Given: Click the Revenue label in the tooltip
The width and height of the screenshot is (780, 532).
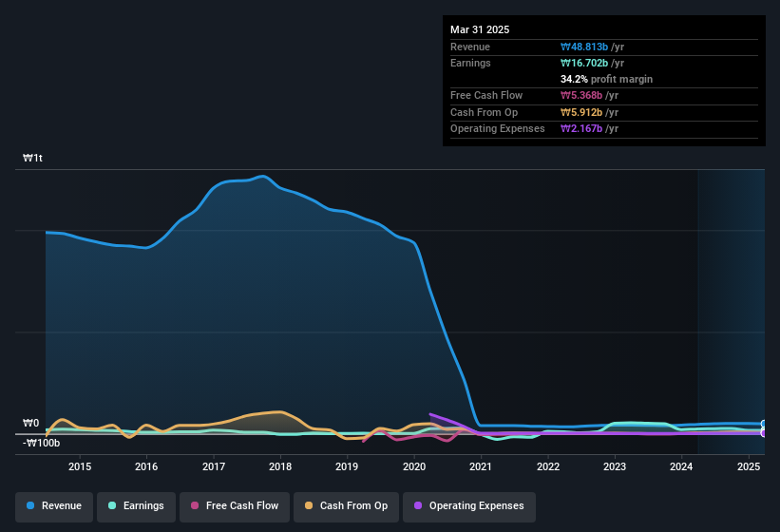Looking at the screenshot, I should [x=470, y=47].
